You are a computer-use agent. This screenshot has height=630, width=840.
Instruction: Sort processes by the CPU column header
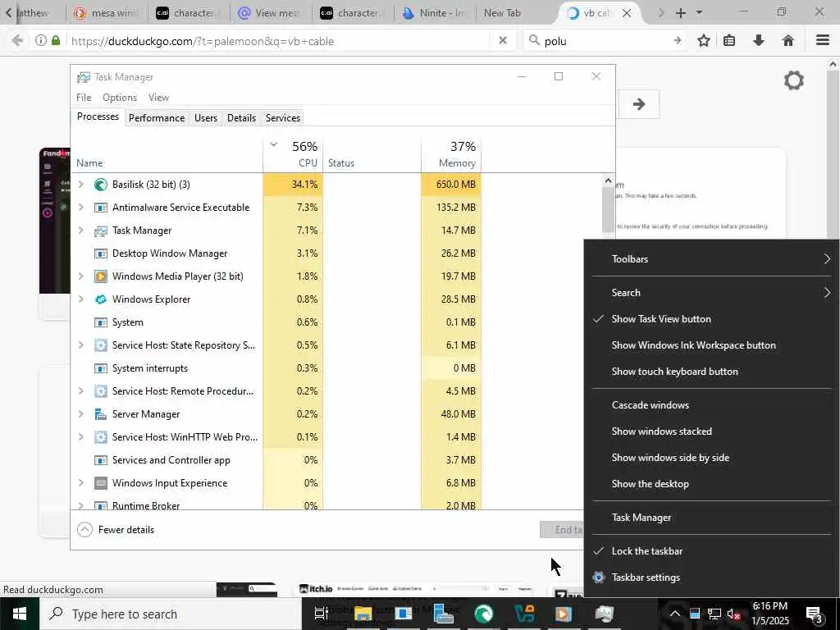point(293,154)
